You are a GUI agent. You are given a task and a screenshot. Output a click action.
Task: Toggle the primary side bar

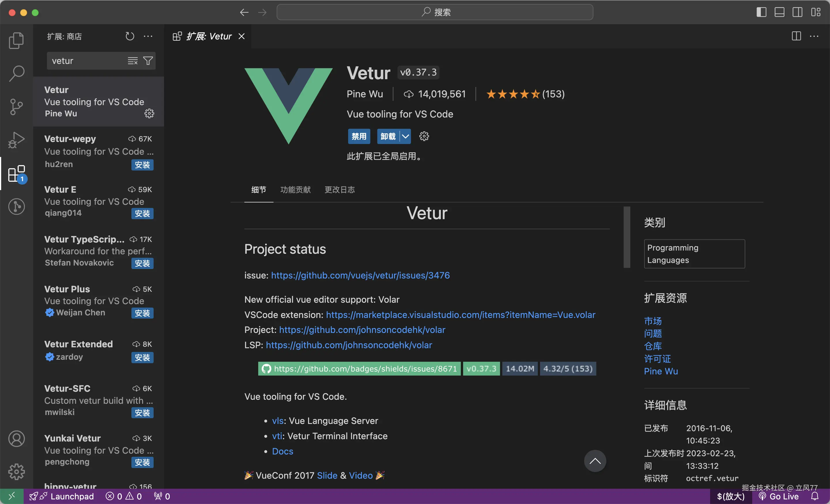click(761, 12)
